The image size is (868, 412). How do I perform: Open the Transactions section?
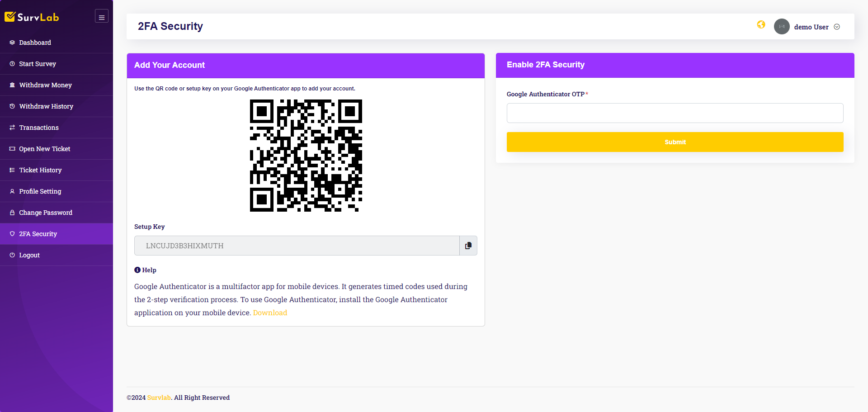39,128
